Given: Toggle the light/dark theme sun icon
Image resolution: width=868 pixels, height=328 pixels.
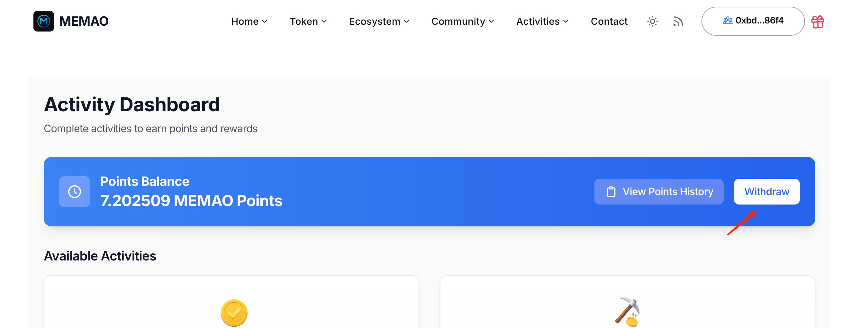Looking at the screenshot, I should [x=652, y=22].
